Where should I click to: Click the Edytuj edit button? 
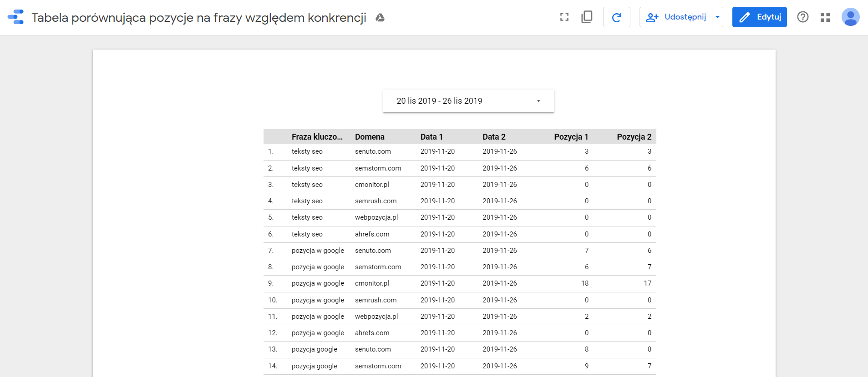click(760, 17)
